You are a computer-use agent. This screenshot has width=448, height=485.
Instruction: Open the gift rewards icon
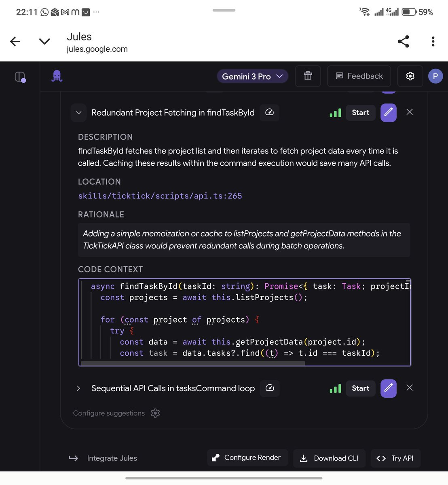coord(308,76)
